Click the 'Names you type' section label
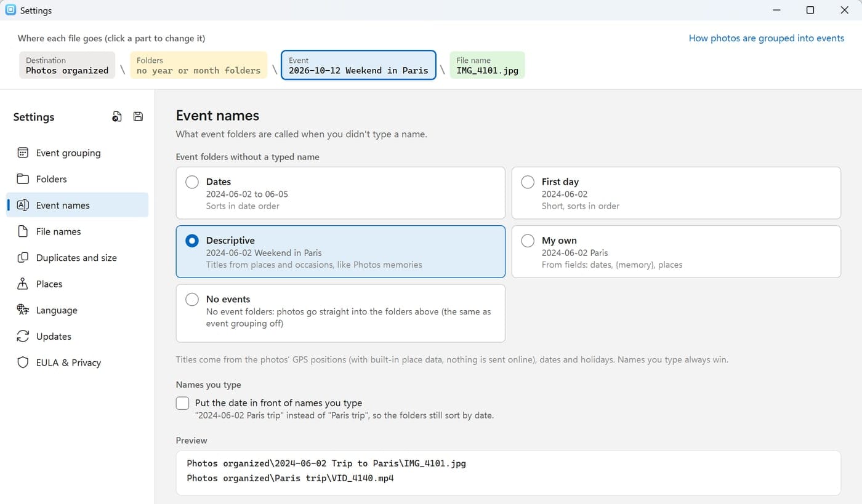 point(208,385)
